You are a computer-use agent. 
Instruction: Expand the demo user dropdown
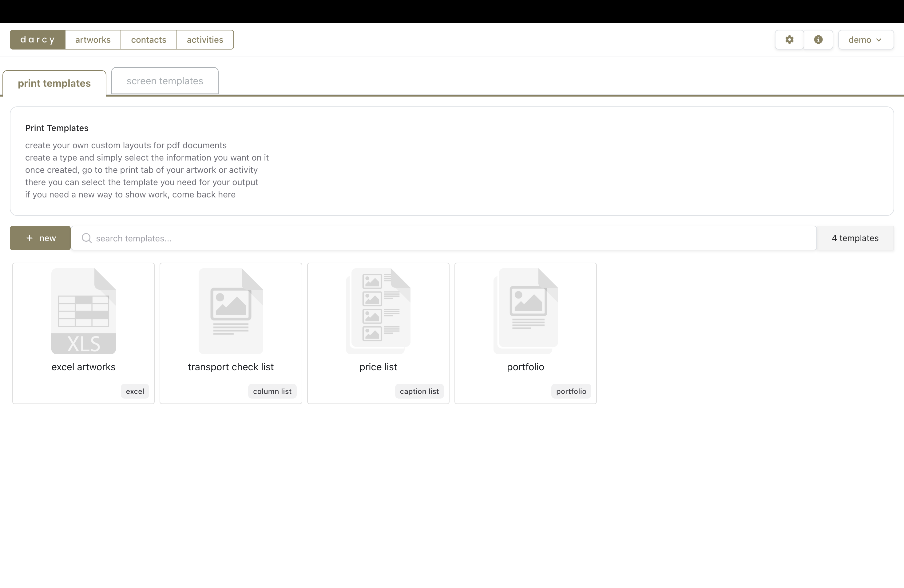[x=865, y=39]
